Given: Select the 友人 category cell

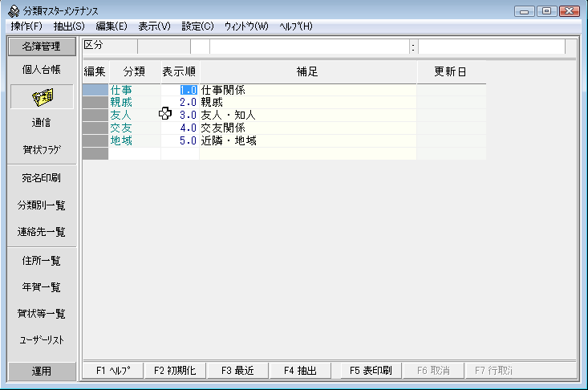Looking at the screenshot, I should pyautogui.click(x=134, y=115).
